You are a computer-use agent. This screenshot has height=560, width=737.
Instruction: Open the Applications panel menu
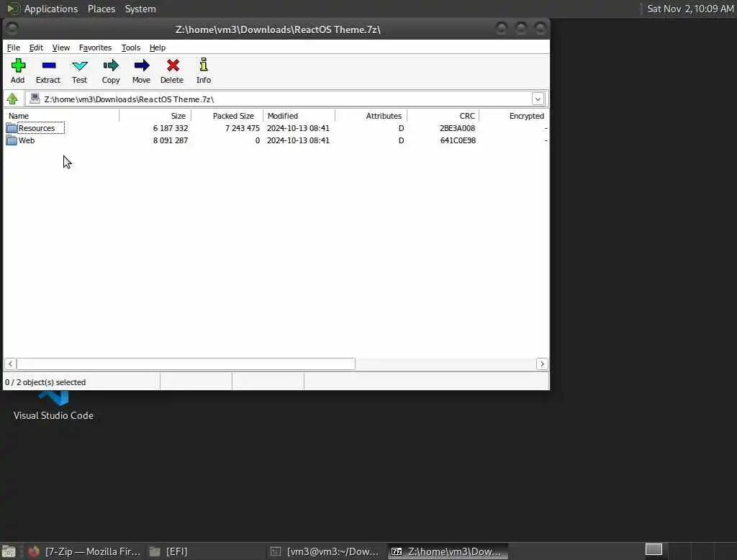pos(51,9)
